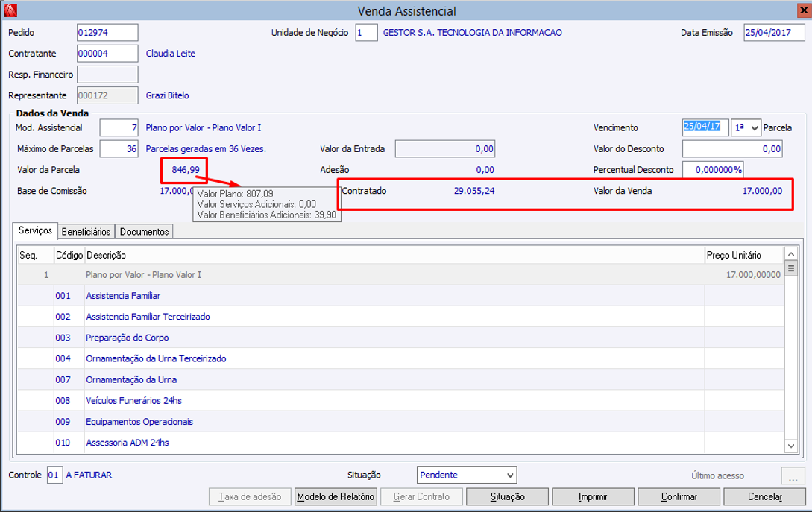Select the Assessoria ADM 24hs row
This screenshot has width=812, height=512.
point(401,443)
